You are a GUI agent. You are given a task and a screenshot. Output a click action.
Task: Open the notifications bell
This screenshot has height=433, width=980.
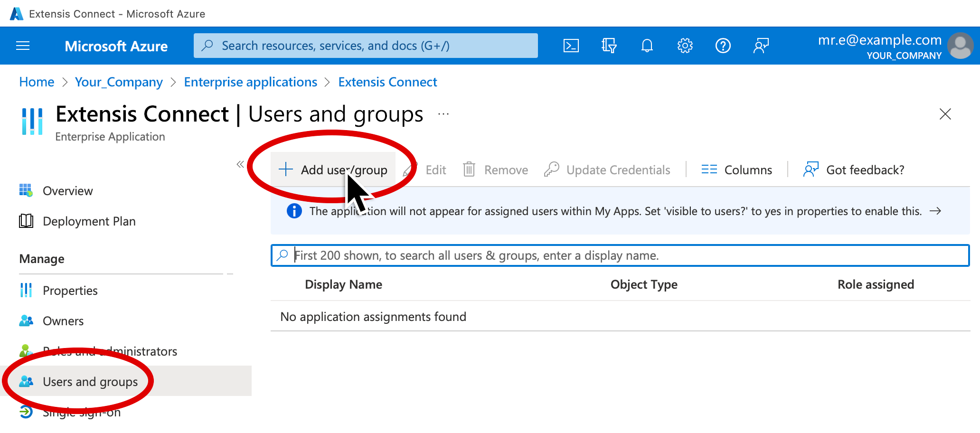647,46
